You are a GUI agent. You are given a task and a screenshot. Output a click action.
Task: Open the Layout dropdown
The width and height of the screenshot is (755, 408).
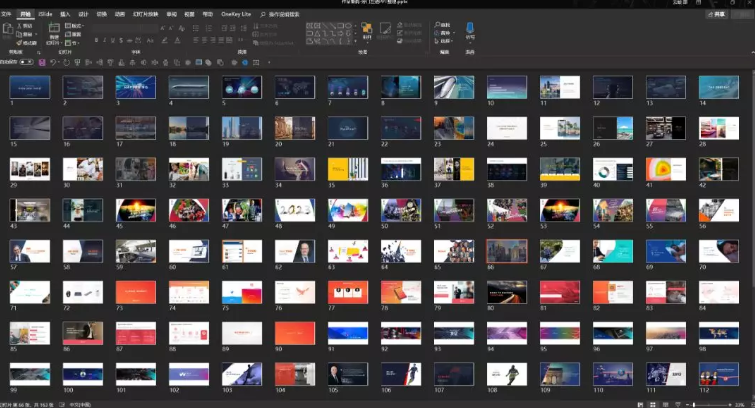[x=75, y=26]
